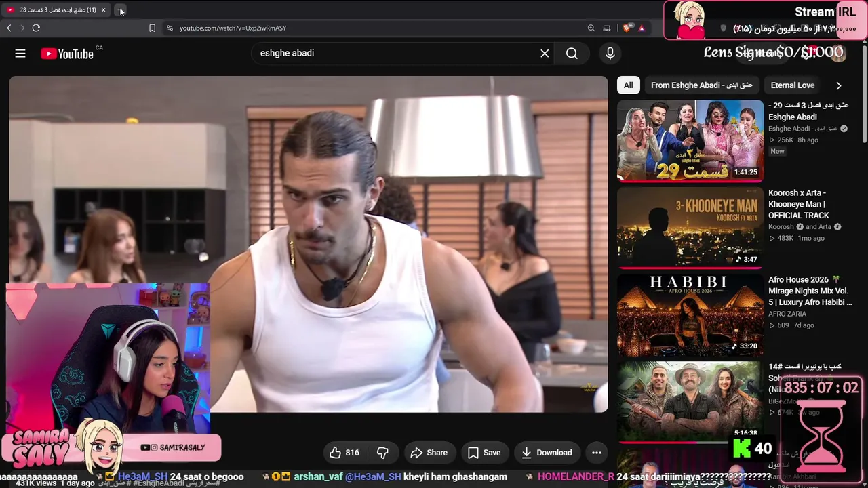Open the more actions three-dot menu

[x=597, y=453]
